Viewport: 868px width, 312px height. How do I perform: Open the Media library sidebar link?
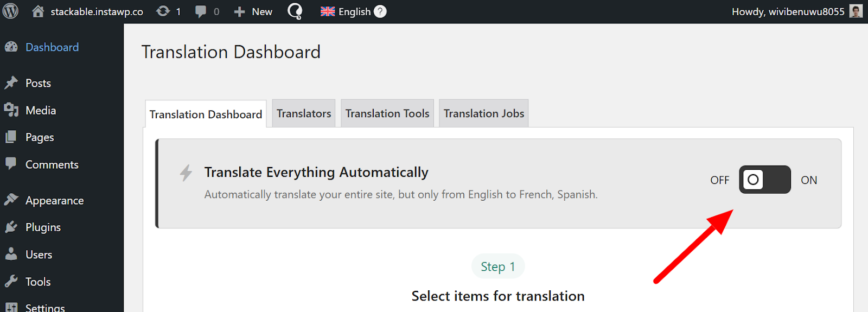[41, 110]
